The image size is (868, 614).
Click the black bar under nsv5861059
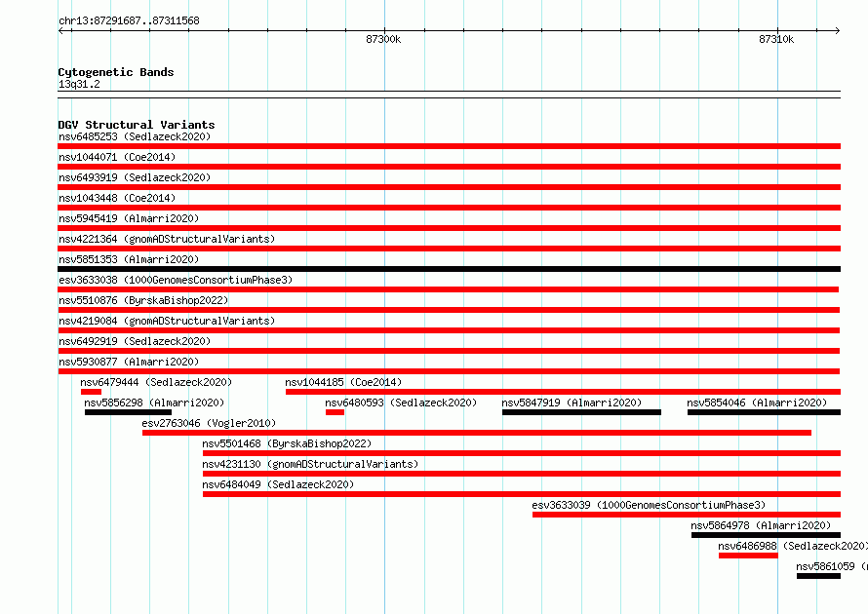(818, 576)
